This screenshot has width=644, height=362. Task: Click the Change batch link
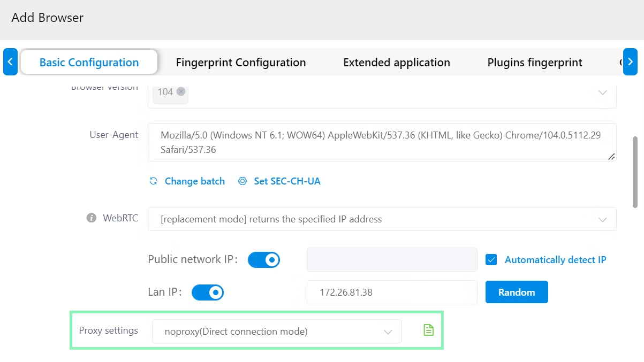[195, 181]
